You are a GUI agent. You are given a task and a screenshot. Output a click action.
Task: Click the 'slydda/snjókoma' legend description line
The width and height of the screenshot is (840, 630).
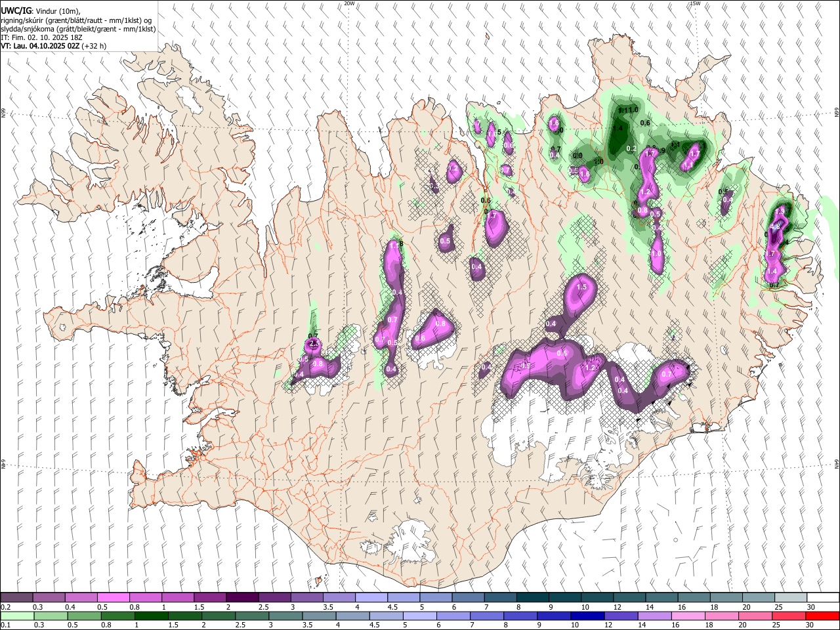tap(78, 29)
